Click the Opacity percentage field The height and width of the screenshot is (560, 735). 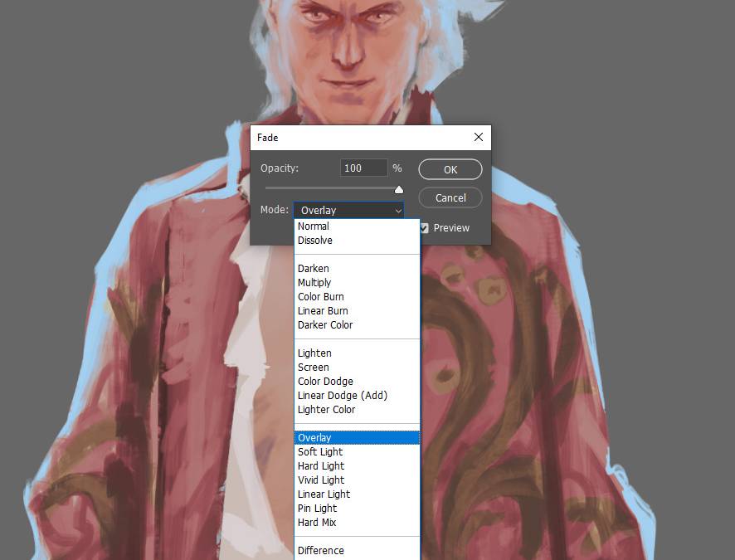pyautogui.click(x=363, y=168)
